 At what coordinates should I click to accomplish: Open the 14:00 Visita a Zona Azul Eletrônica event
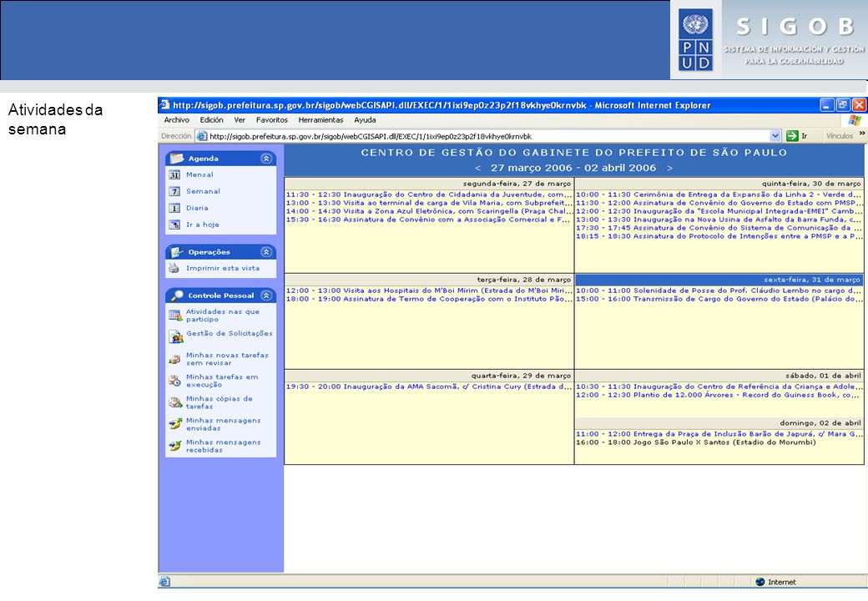[428, 211]
